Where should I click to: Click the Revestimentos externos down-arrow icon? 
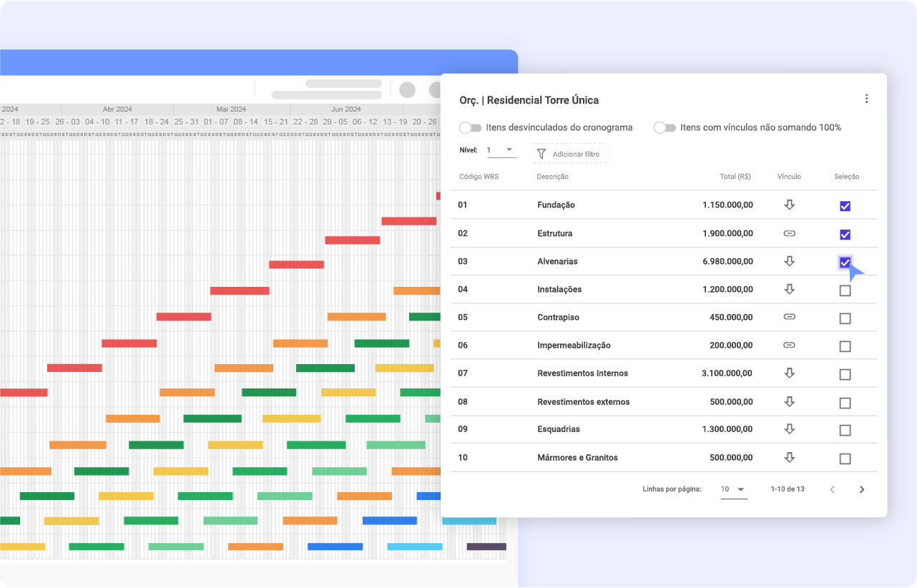coord(790,401)
